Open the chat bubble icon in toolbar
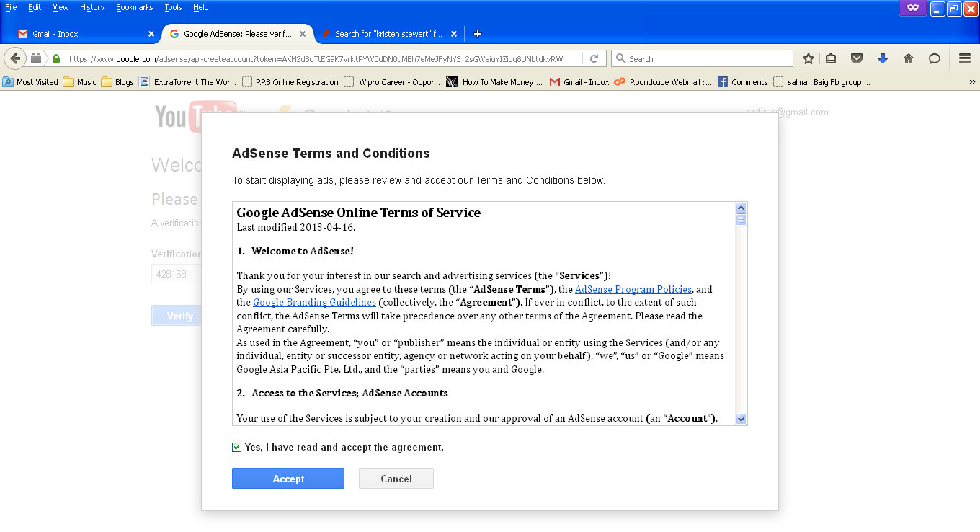This screenshot has width=980, height=532. click(x=934, y=59)
